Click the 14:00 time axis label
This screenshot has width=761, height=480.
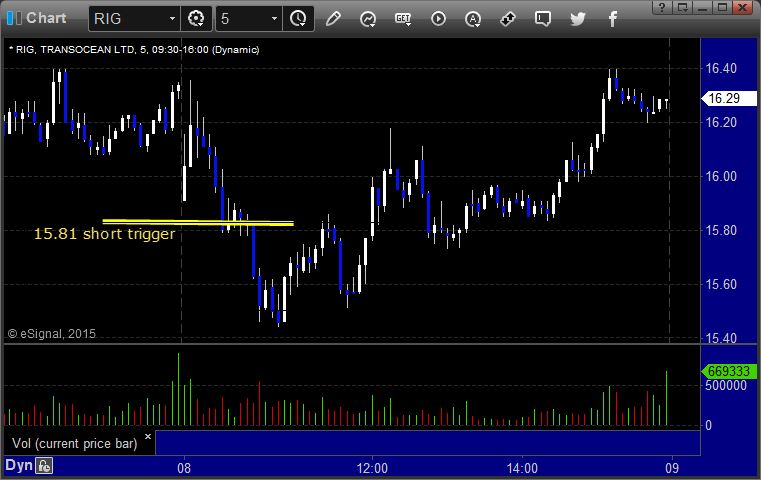click(x=522, y=468)
